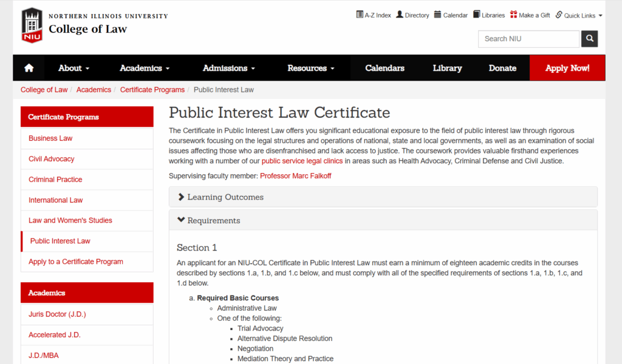Click 'Mediation Theory and Practice' item
622x364 pixels.
click(285, 359)
